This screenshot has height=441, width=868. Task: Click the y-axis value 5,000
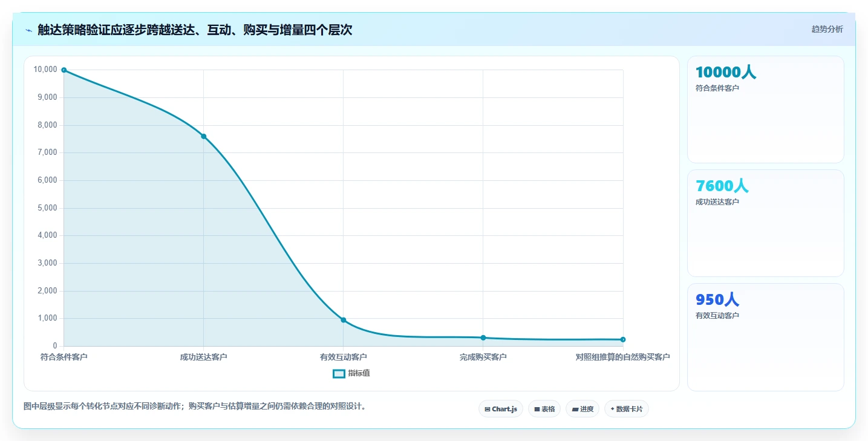click(x=47, y=208)
